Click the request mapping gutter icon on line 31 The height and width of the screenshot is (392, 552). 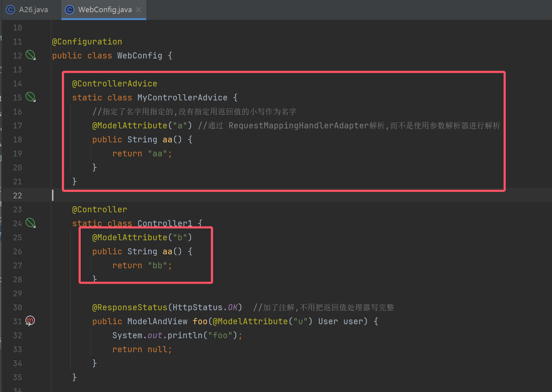[30, 321]
